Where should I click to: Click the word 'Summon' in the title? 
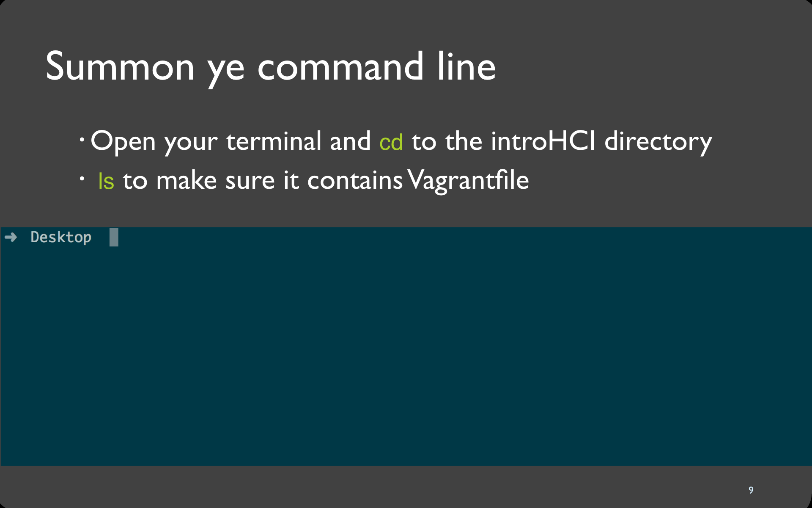[x=120, y=66]
